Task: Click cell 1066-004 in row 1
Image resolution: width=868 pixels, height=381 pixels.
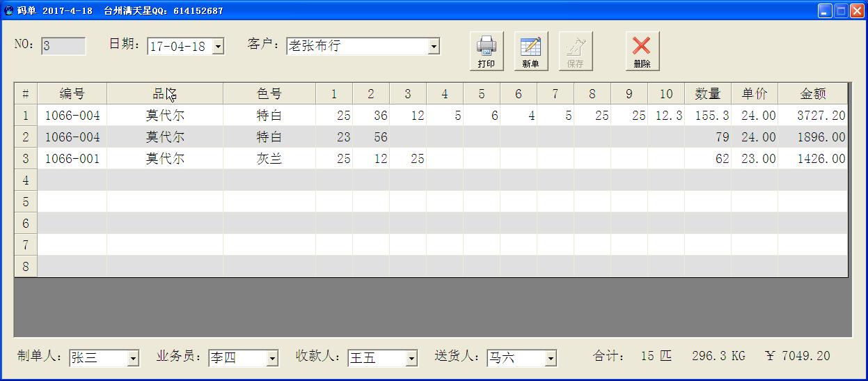Action: click(72, 116)
